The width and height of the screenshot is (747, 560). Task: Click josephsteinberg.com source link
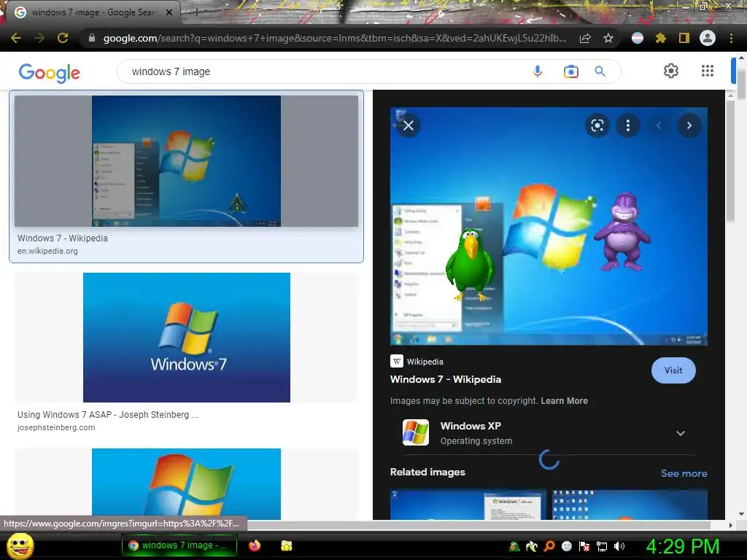[x=56, y=427]
